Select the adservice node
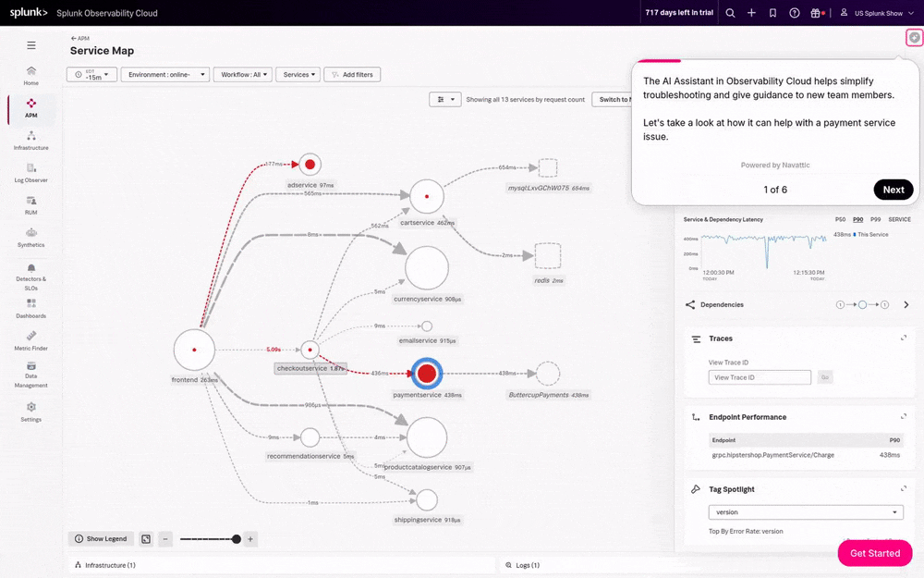924x578 pixels. tap(310, 165)
